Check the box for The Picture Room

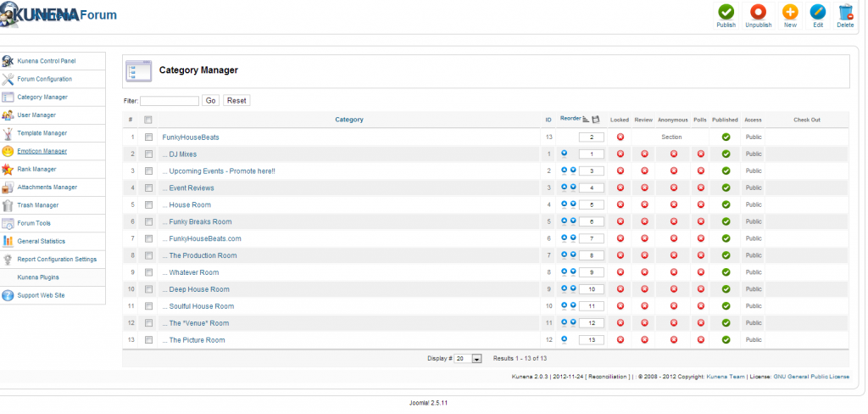tap(148, 339)
